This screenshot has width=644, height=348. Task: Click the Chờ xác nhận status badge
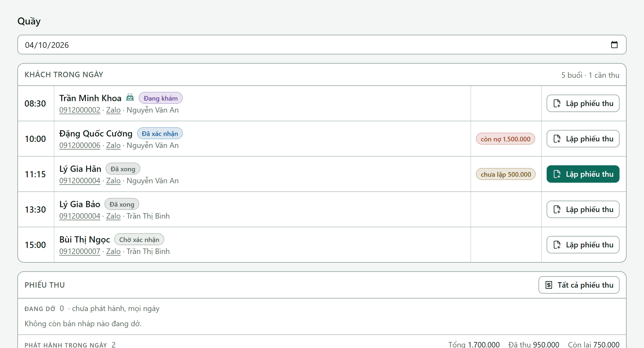[139, 240]
